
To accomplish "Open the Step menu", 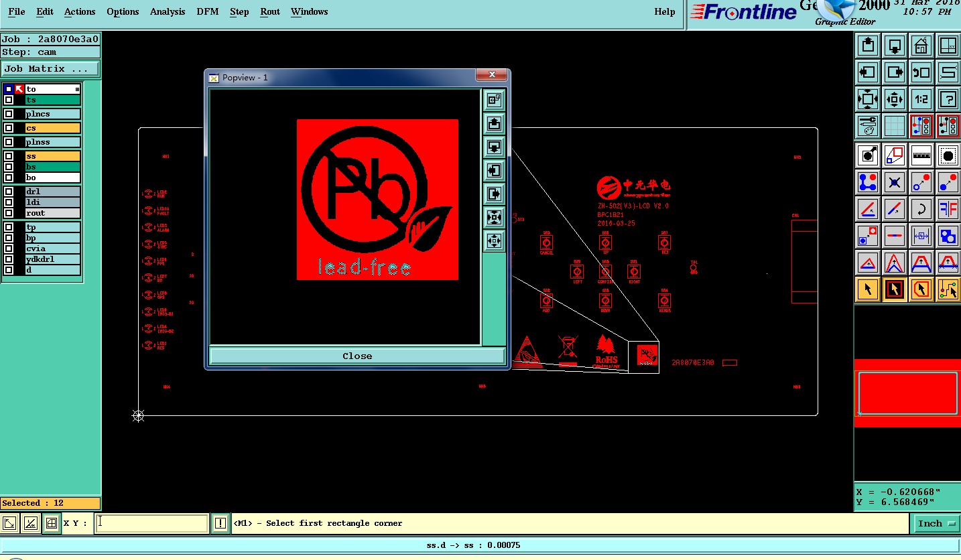I will coord(239,11).
